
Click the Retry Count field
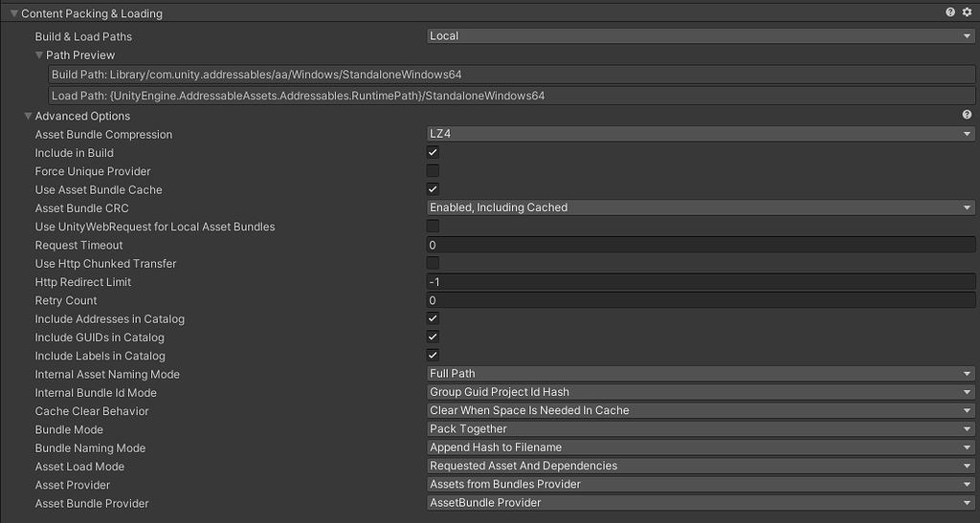[x=701, y=300]
